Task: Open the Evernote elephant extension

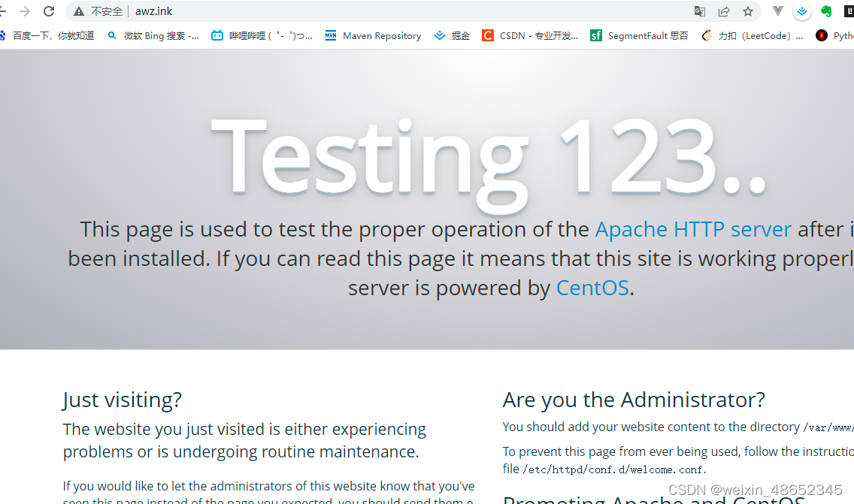Action: 826,11
